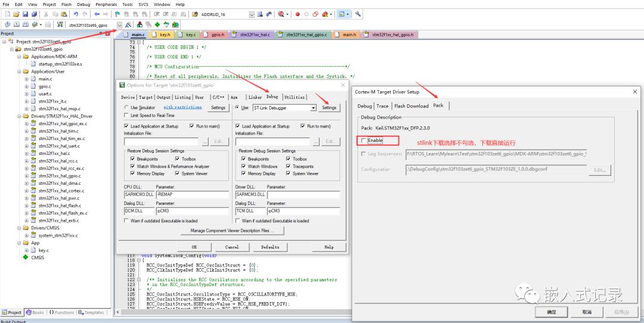This screenshot has width=644, height=323.
Task: Click the Undo toolbar icon
Action: [76, 14]
